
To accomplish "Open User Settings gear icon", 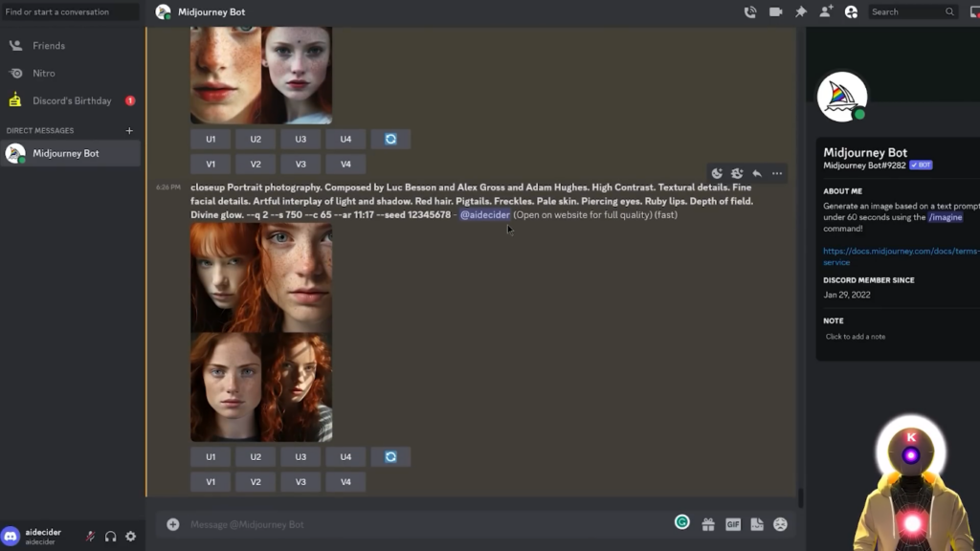I will (131, 537).
